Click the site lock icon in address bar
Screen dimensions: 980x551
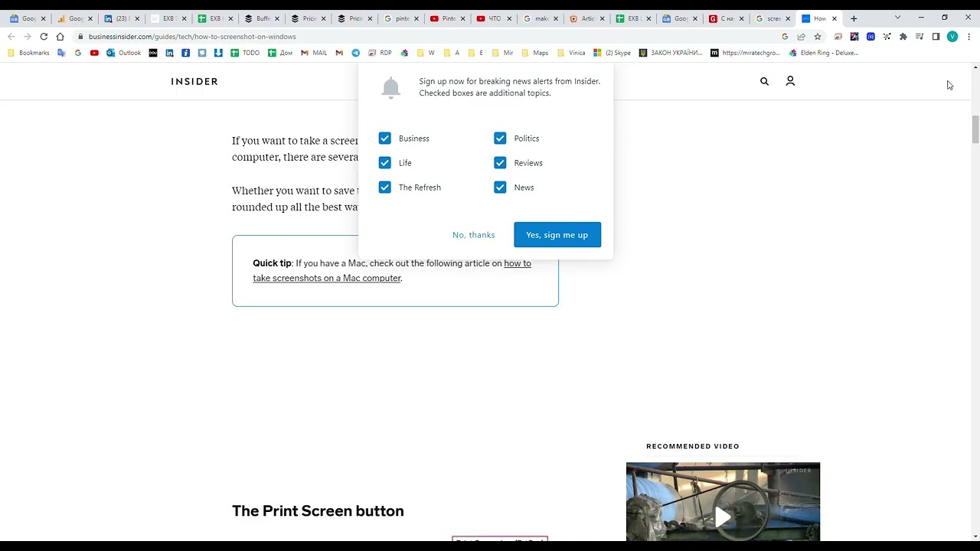[x=80, y=36]
